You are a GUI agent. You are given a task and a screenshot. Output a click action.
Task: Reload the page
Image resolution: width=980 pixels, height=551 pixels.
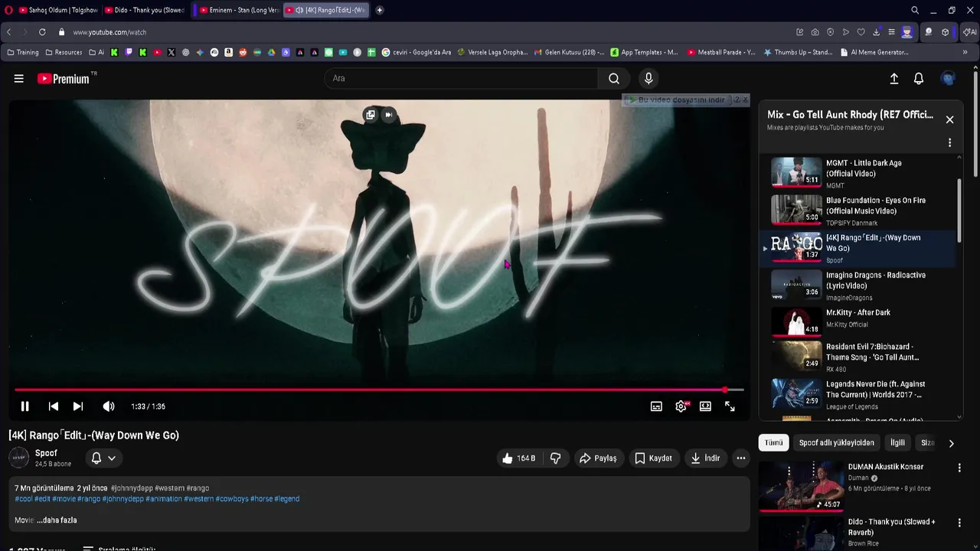point(42,32)
